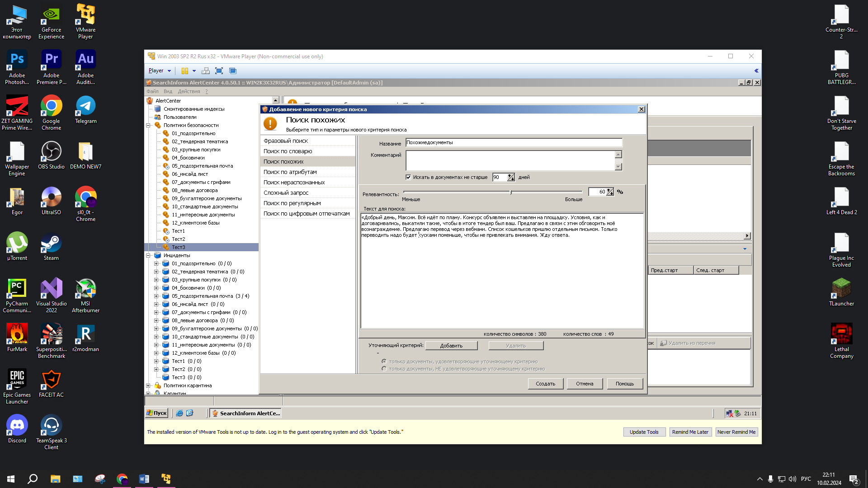
Task: Click days spinner stepper next to 90
Action: tap(511, 177)
